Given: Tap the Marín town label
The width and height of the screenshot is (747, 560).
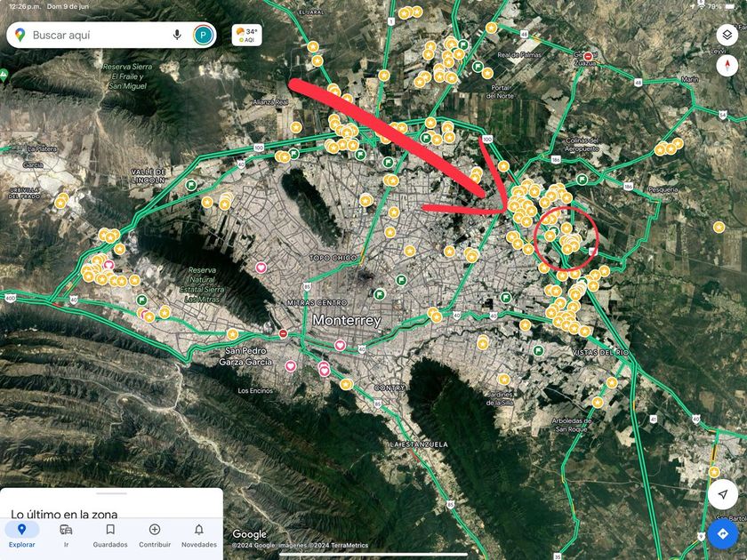Looking at the screenshot, I should pos(689,79).
